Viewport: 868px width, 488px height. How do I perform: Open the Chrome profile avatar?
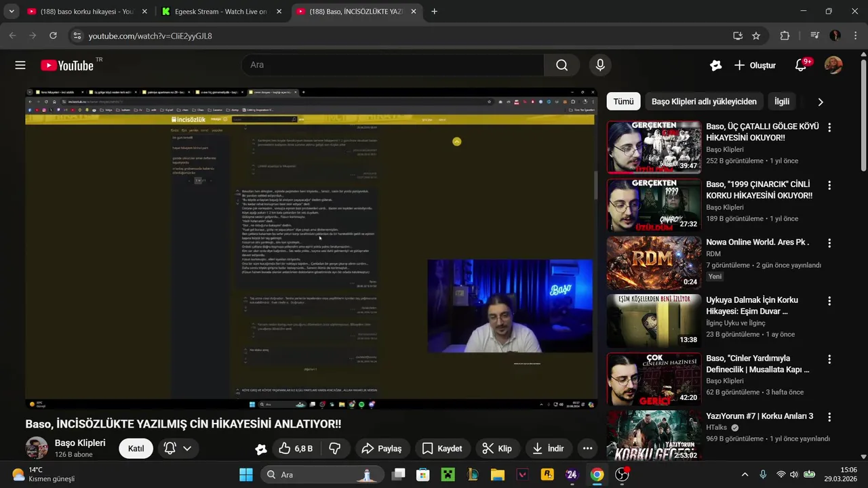click(x=835, y=36)
